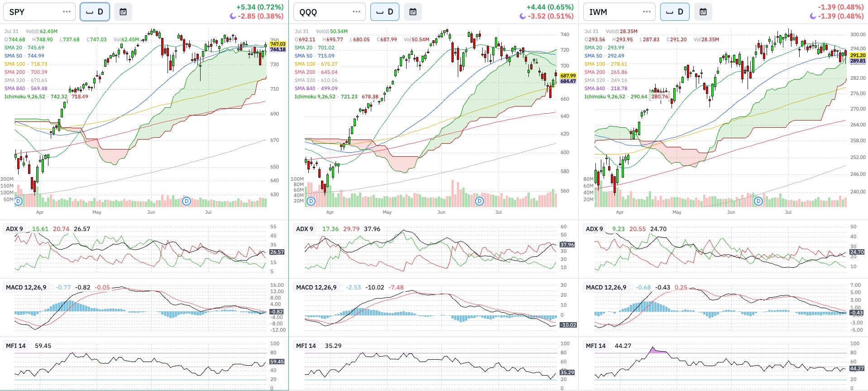
Task: Select the SMA 840 legend on SPY chart
Action: tap(26, 88)
